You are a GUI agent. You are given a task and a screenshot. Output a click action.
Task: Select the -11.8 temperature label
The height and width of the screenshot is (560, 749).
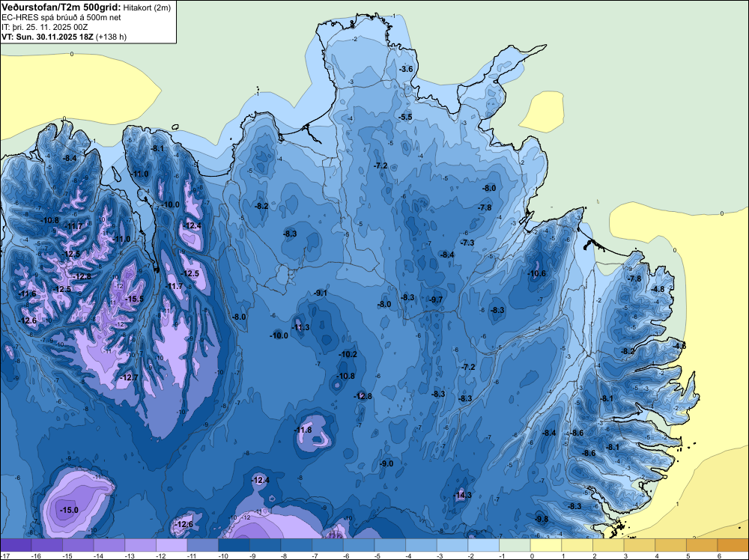[x=303, y=430]
